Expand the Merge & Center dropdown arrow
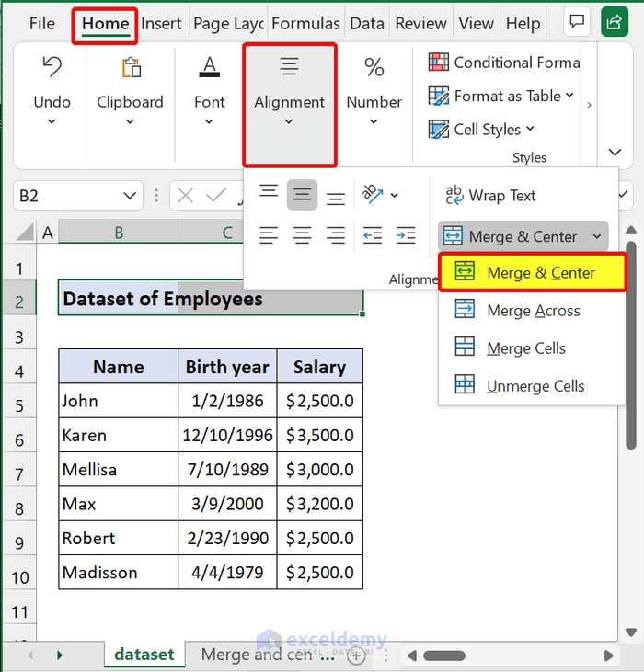This screenshot has width=644, height=672. (597, 236)
